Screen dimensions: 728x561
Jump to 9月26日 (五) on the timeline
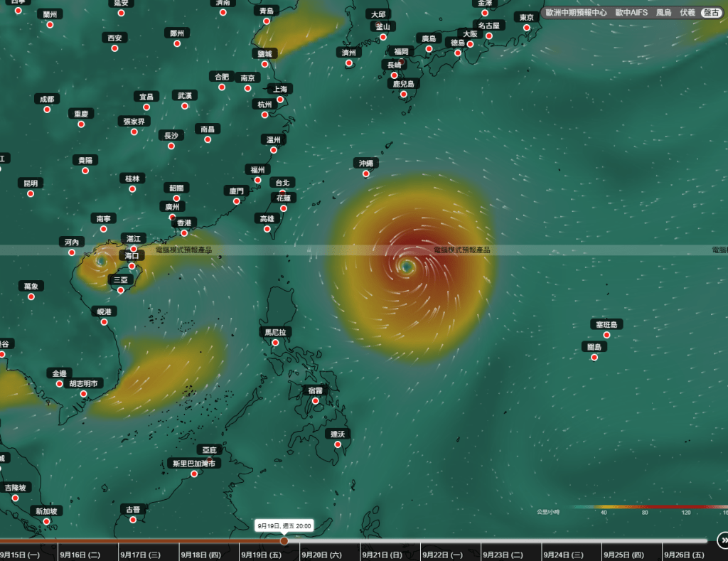tap(684, 555)
